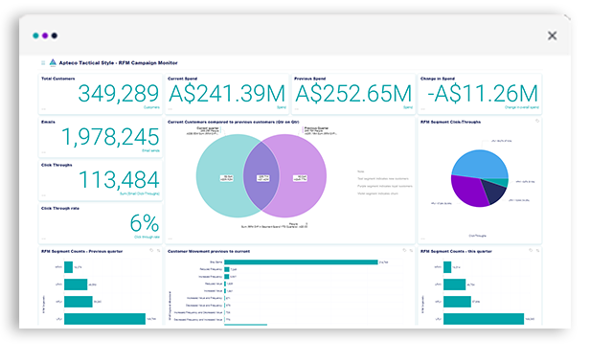Click the 'RFM Segment Counts - this quarter' heading
613x364 pixels.
(x=456, y=251)
